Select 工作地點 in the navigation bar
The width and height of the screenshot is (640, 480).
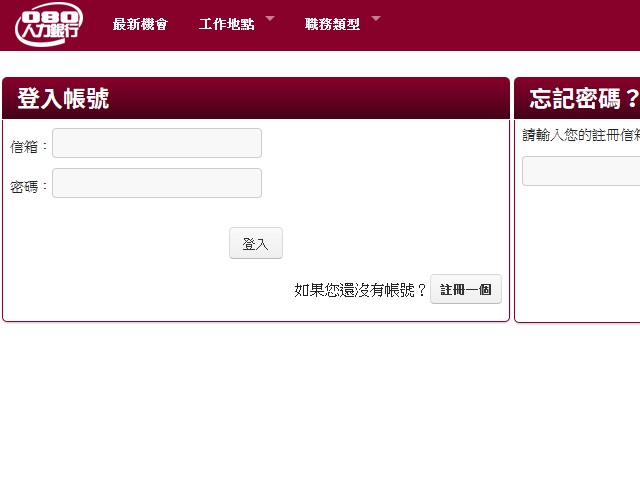point(226,25)
